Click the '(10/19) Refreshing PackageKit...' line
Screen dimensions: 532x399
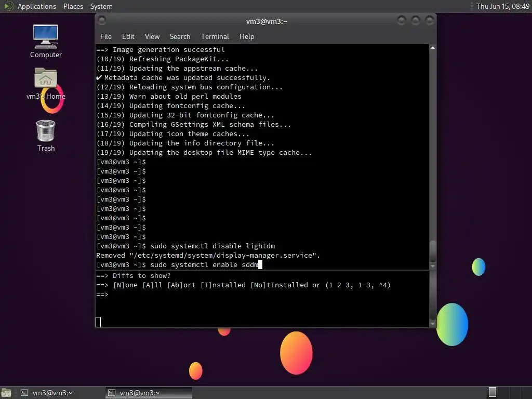pyautogui.click(x=162, y=59)
